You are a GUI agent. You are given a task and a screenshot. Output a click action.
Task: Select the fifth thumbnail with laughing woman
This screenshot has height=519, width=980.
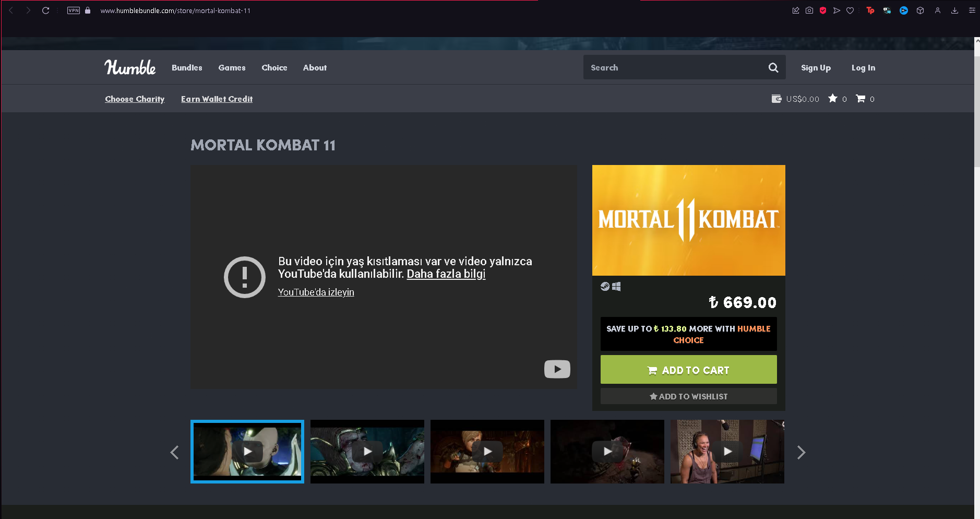coord(727,452)
